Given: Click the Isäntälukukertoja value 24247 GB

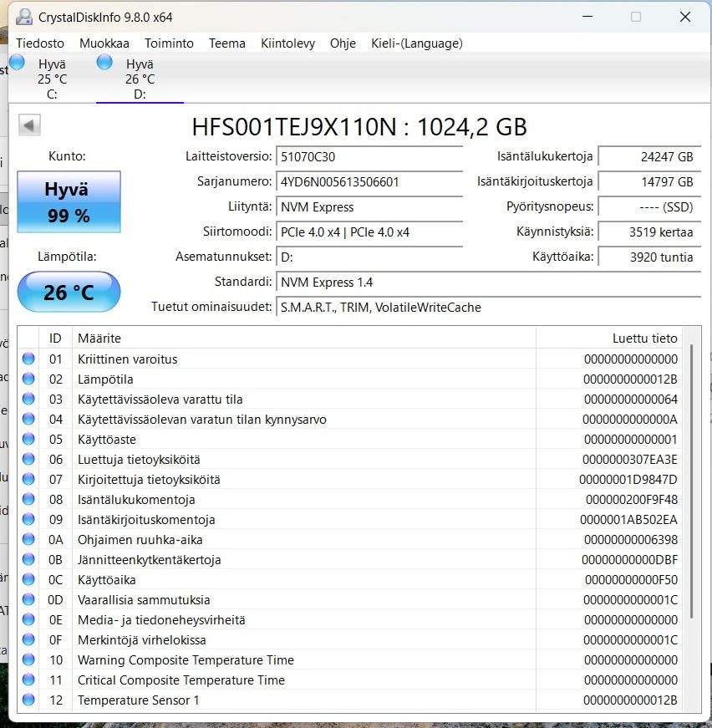Looking at the screenshot, I should pos(649,156).
